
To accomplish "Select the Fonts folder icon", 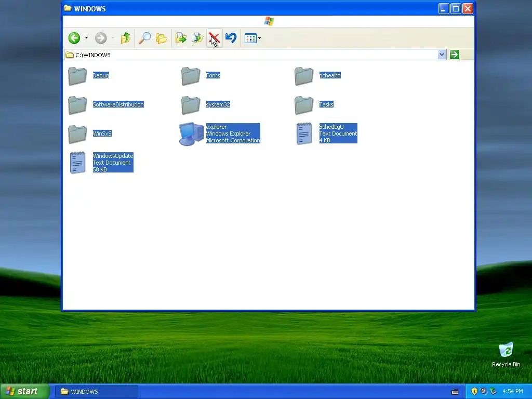I will (x=191, y=76).
